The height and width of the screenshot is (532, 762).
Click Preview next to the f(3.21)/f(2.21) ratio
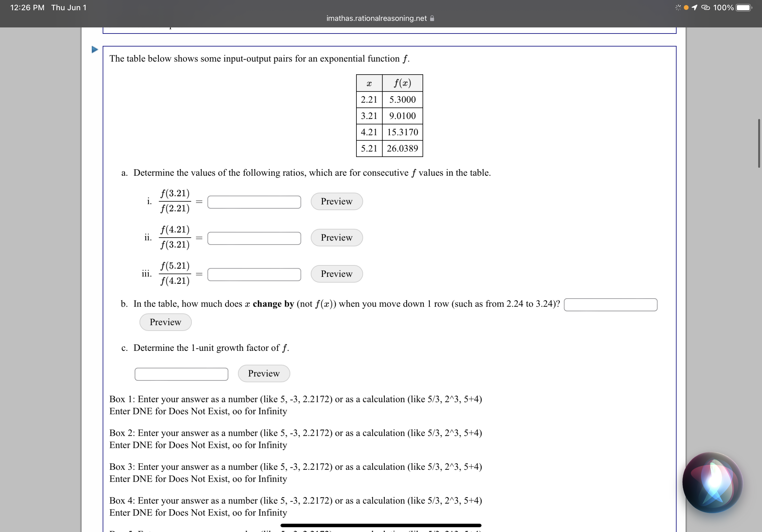pyautogui.click(x=336, y=201)
